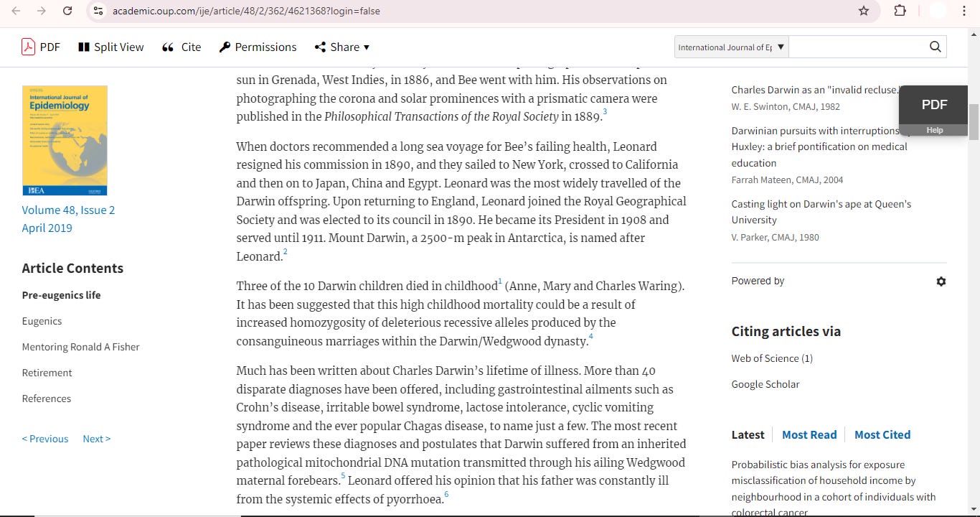Open Chrome three-dot menu
This screenshot has width=980, height=517.
[964, 11]
